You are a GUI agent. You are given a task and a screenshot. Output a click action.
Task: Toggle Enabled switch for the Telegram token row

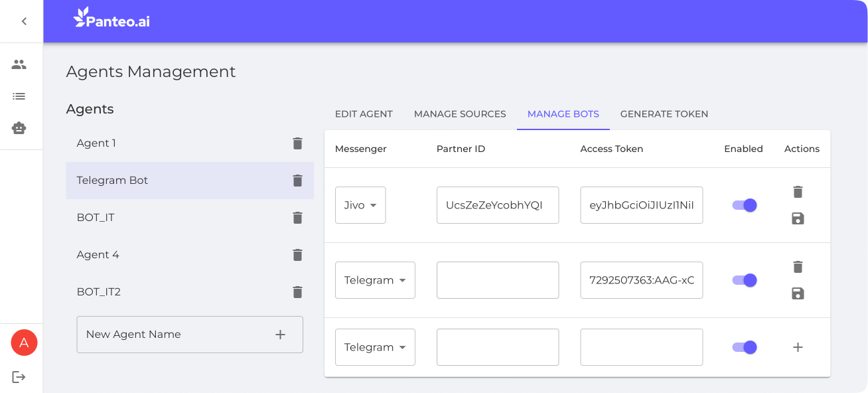[x=744, y=280]
